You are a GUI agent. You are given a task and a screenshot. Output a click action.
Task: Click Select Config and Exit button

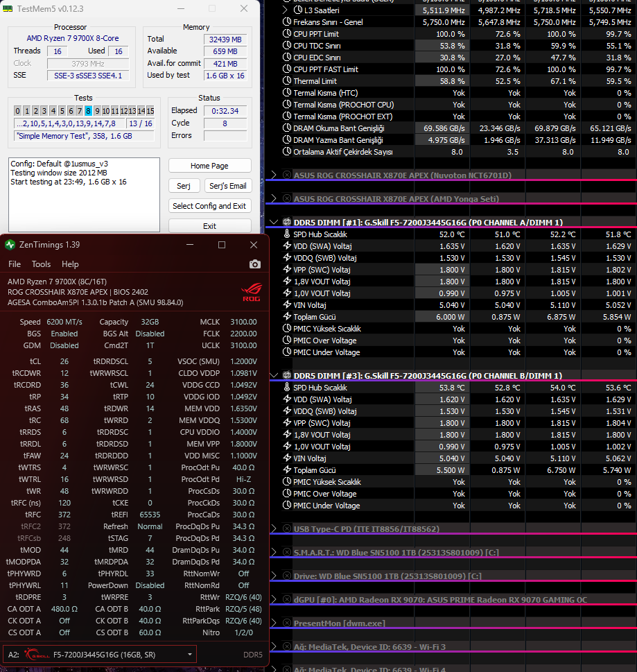pos(209,206)
